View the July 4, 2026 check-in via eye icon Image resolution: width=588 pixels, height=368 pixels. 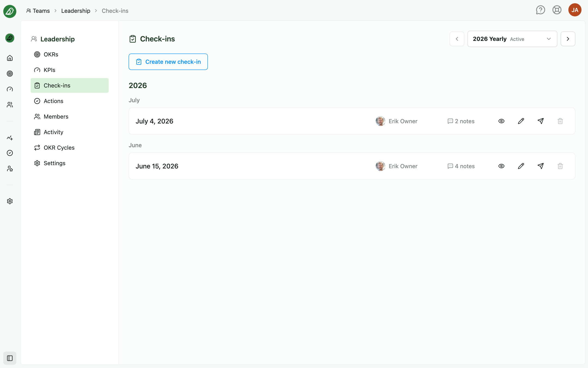501,121
